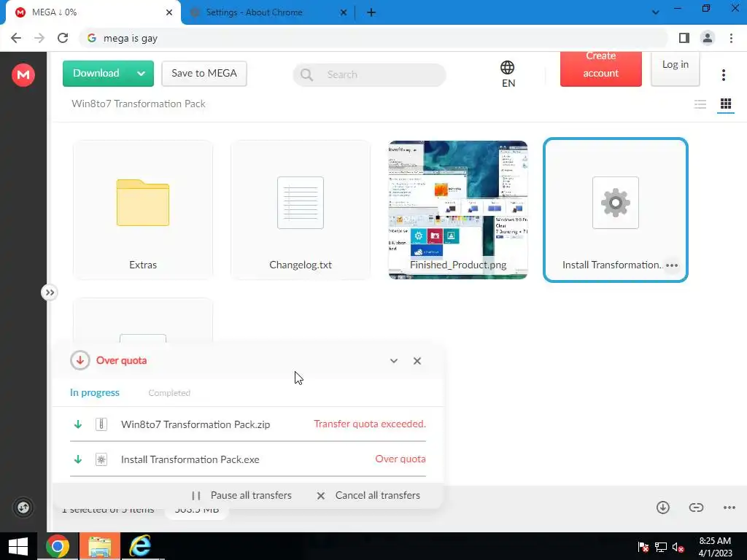Switch to list view
This screenshot has height=560, width=747.
click(x=700, y=104)
